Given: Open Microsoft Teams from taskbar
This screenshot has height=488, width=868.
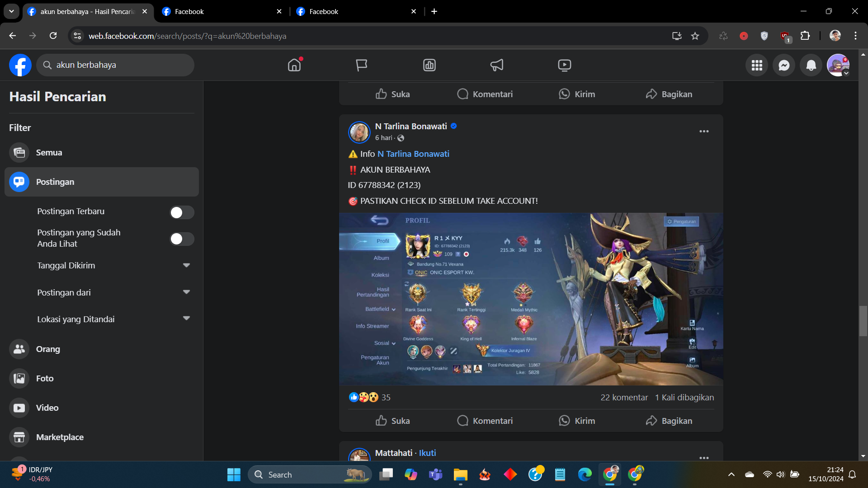Looking at the screenshot, I should 435,474.
